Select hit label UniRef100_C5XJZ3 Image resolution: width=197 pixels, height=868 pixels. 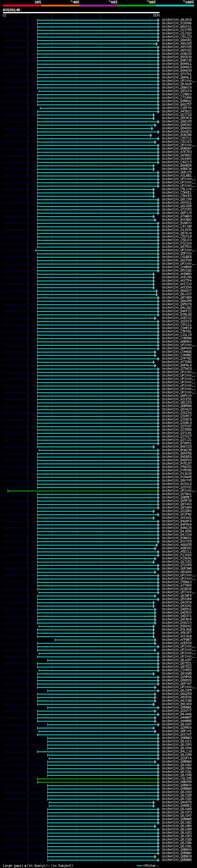177,37
